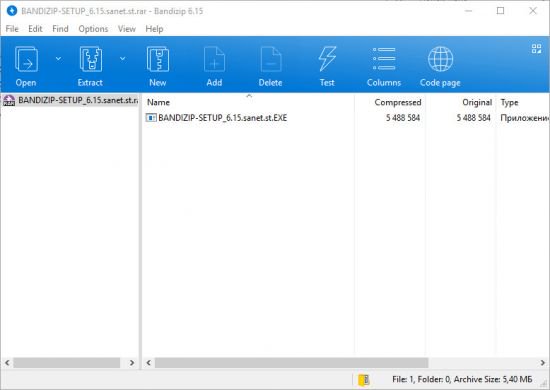550x390 pixels.
Task: Click left arrow of file list scrollbar
Action: (x=149, y=363)
